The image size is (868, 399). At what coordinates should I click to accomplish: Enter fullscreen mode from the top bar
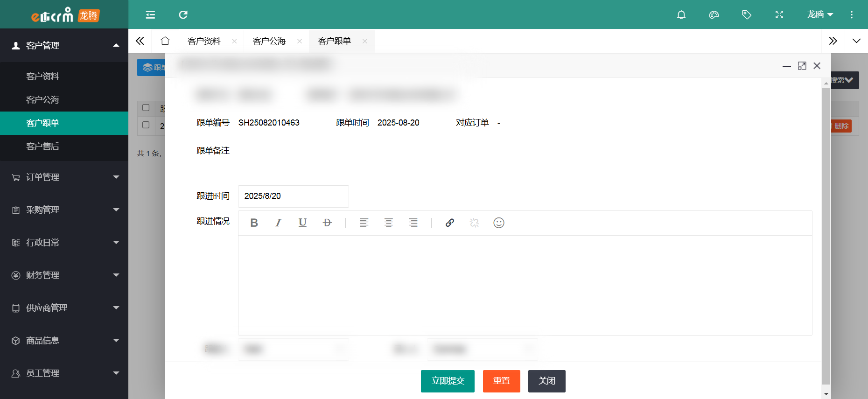[x=779, y=14]
